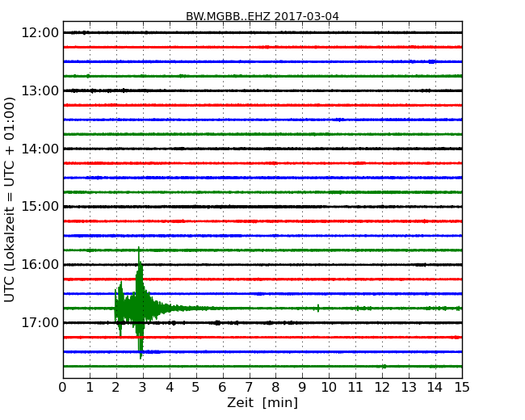
Task: Click x-axis tick label 11
Action: (x=355, y=388)
